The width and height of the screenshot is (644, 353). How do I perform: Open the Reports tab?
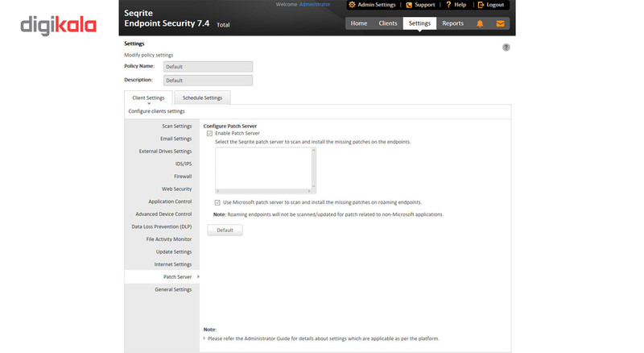(x=452, y=23)
